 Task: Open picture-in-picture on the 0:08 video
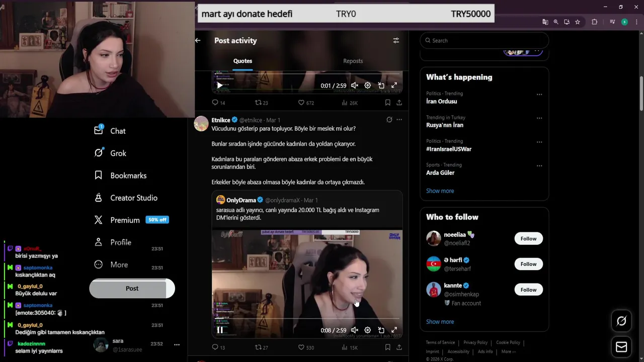coord(381,330)
